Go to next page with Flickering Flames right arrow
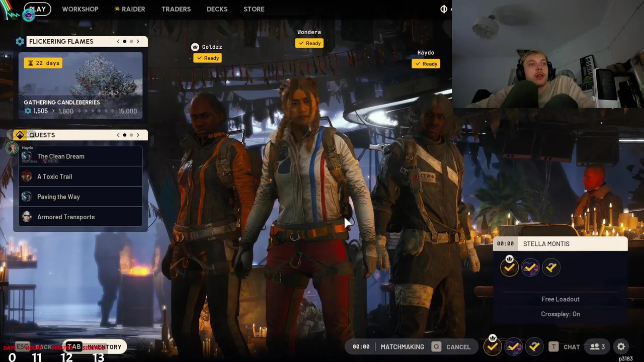644x362 pixels. point(138,42)
